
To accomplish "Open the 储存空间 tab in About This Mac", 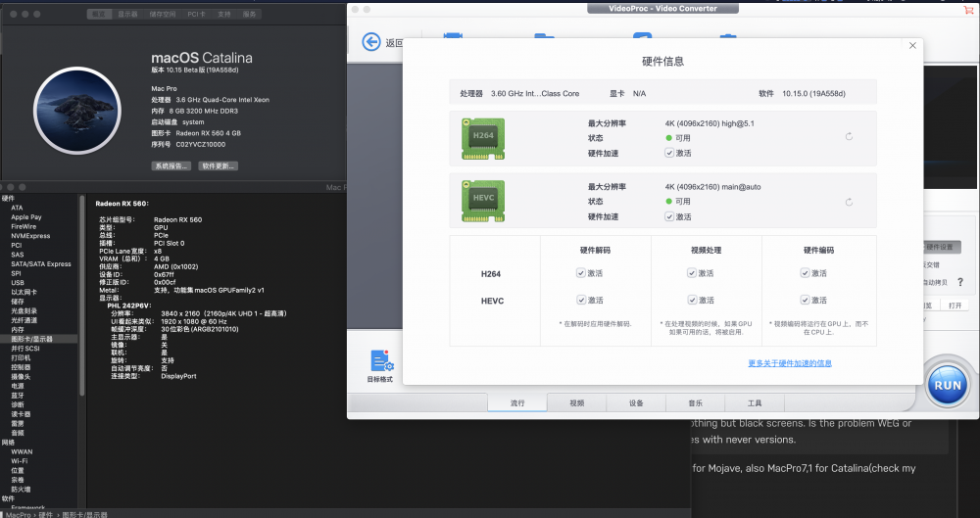I will tap(163, 14).
